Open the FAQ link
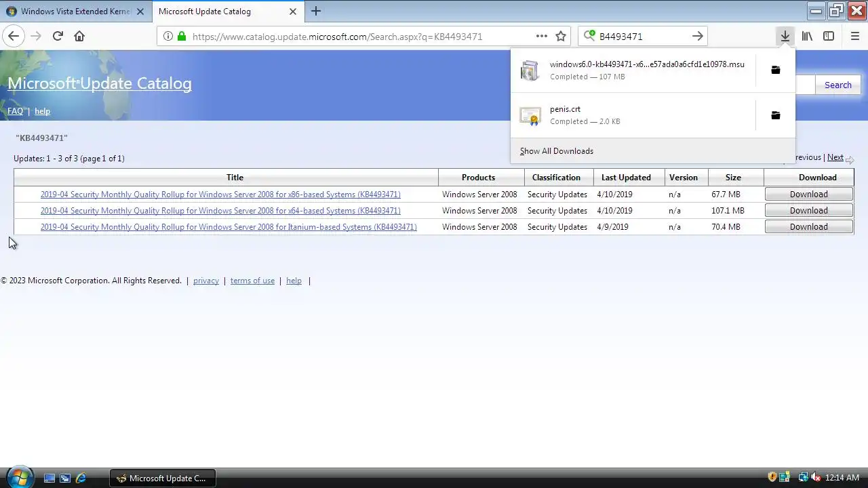868x488 pixels. (x=15, y=111)
